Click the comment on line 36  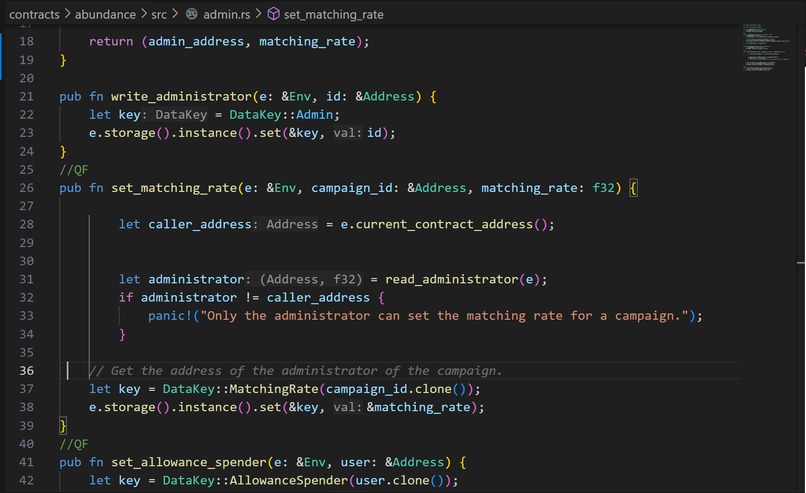(296, 371)
